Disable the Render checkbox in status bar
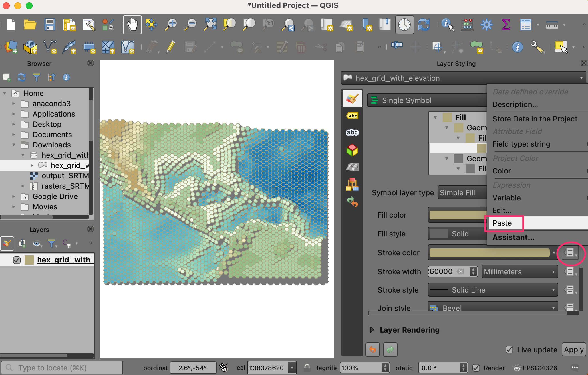 tap(476, 368)
